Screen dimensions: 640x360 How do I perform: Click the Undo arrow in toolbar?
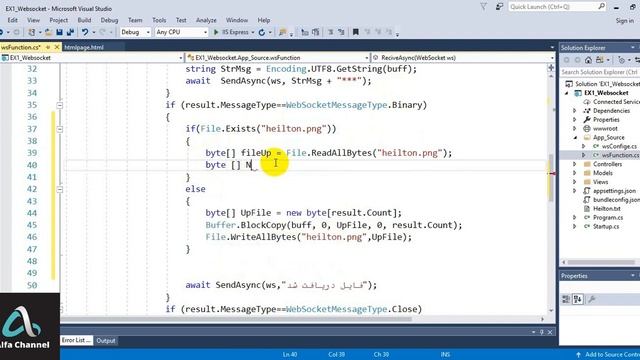(84, 32)
